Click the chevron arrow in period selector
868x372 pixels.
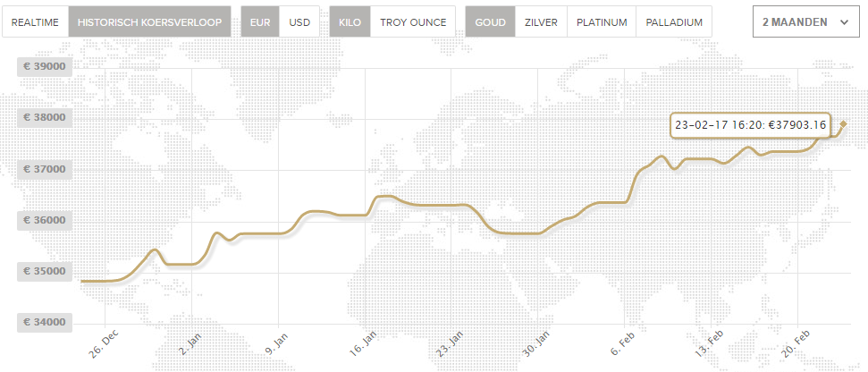[x=844, y=22]
